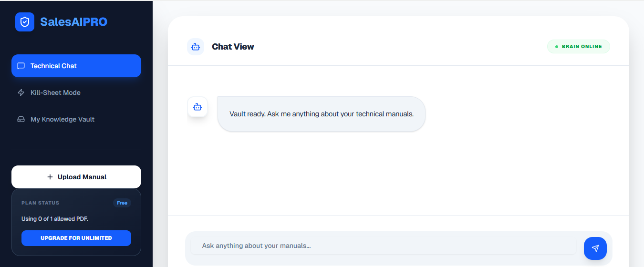Send message with the paper plane button

pyautogui.click(x=595, y=248)
